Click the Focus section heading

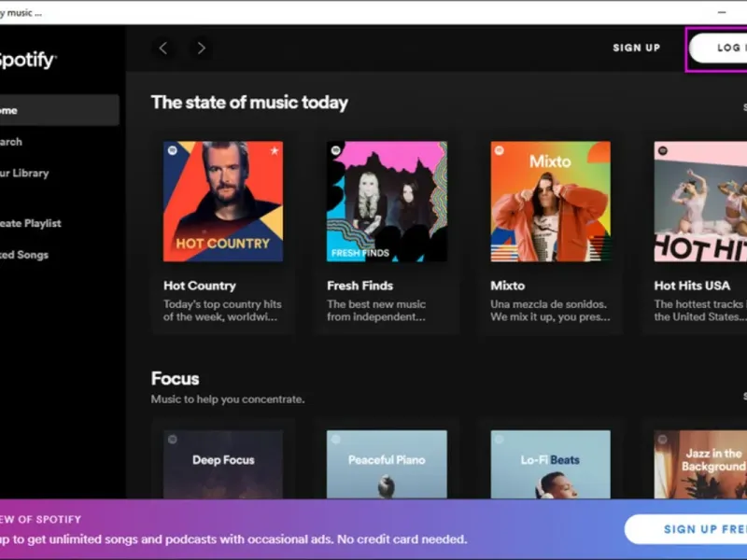coord(175,379)
